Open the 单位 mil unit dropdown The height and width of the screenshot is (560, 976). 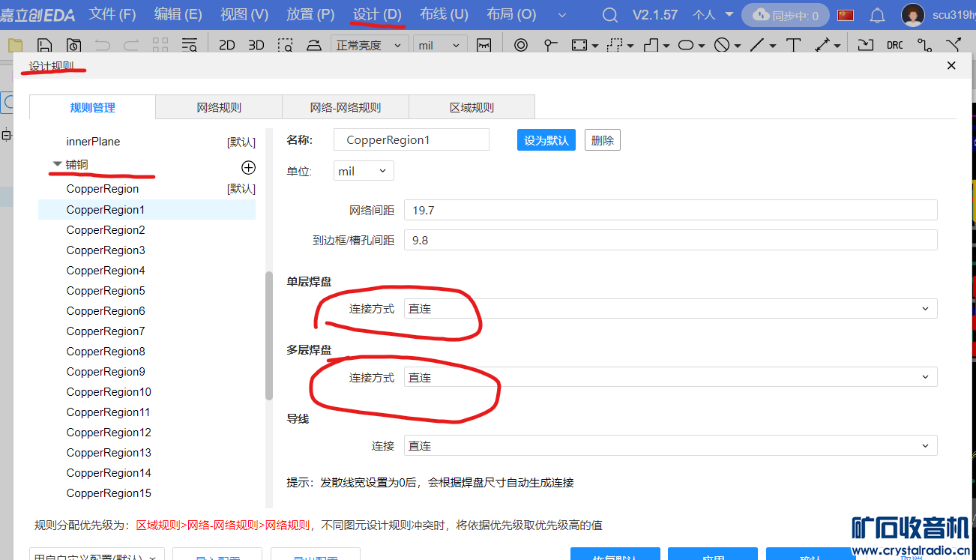[x=364, y=171]
